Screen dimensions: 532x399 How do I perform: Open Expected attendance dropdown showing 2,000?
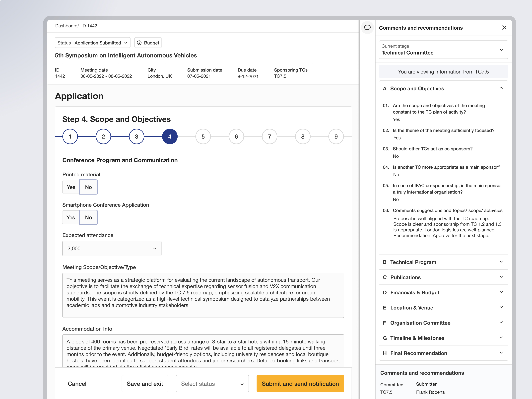coord(112,248)
